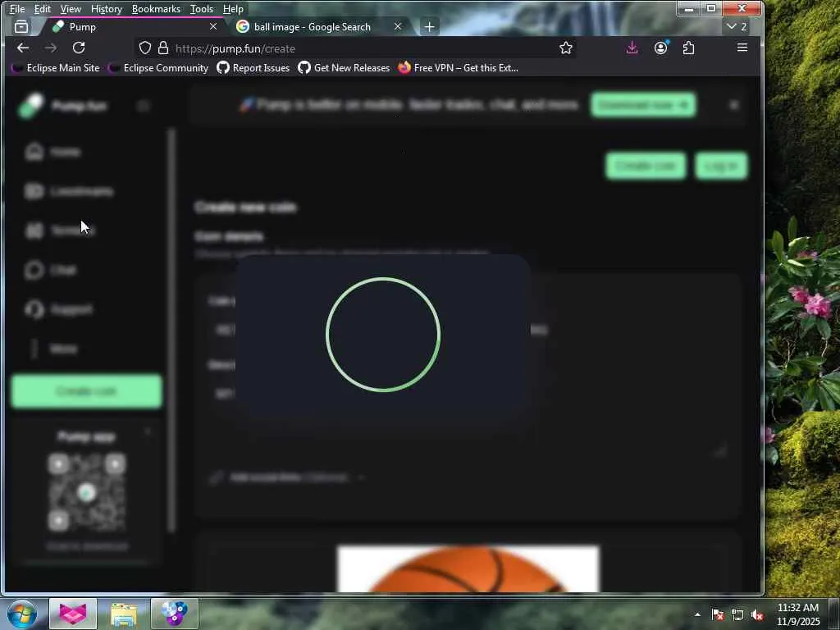
Task: Bookmark this page with the star icon
Action: pos(566,48)
